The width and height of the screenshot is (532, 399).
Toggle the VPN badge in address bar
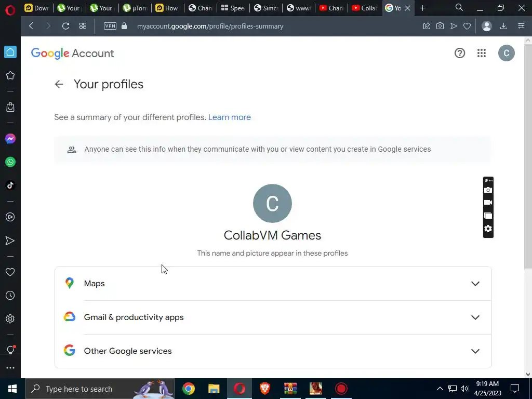tap(110, 26)
